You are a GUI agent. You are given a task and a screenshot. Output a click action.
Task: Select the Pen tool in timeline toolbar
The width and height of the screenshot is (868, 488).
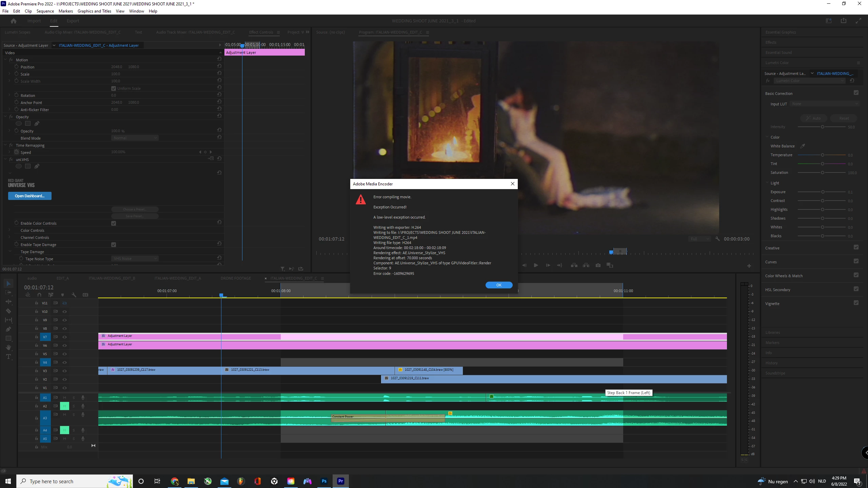[8, 329]
